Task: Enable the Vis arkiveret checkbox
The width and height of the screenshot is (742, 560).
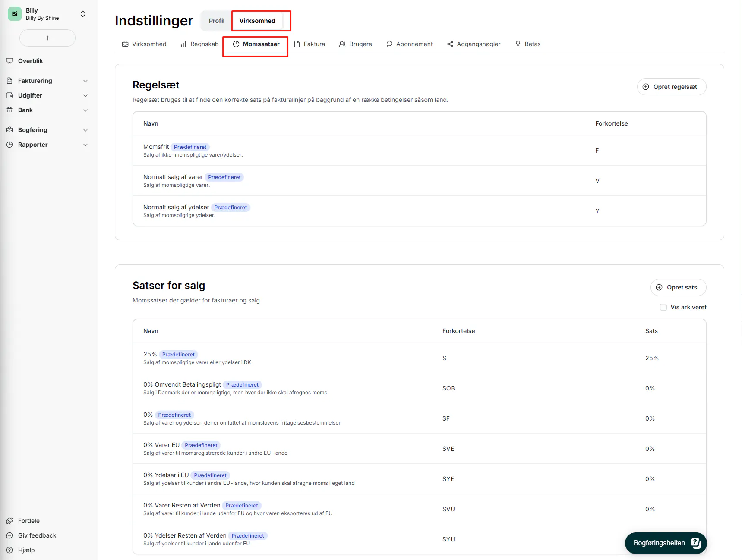Action: [663, 307]
